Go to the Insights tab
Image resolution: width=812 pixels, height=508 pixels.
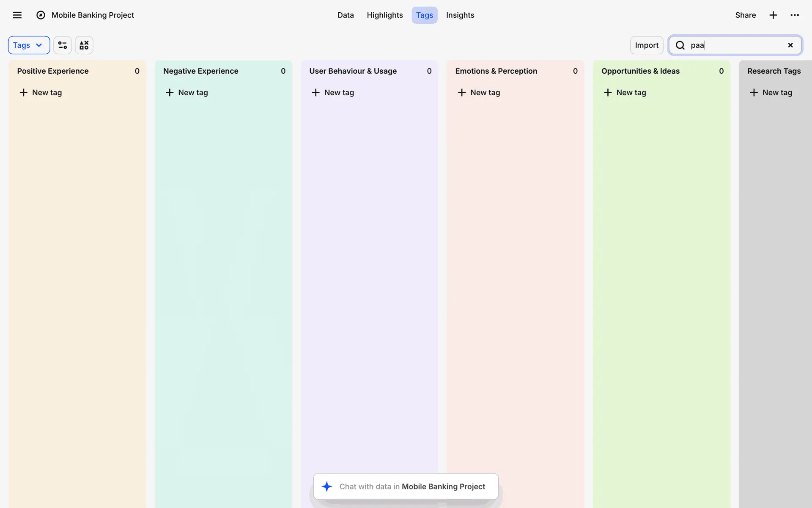tap(460, 15)
